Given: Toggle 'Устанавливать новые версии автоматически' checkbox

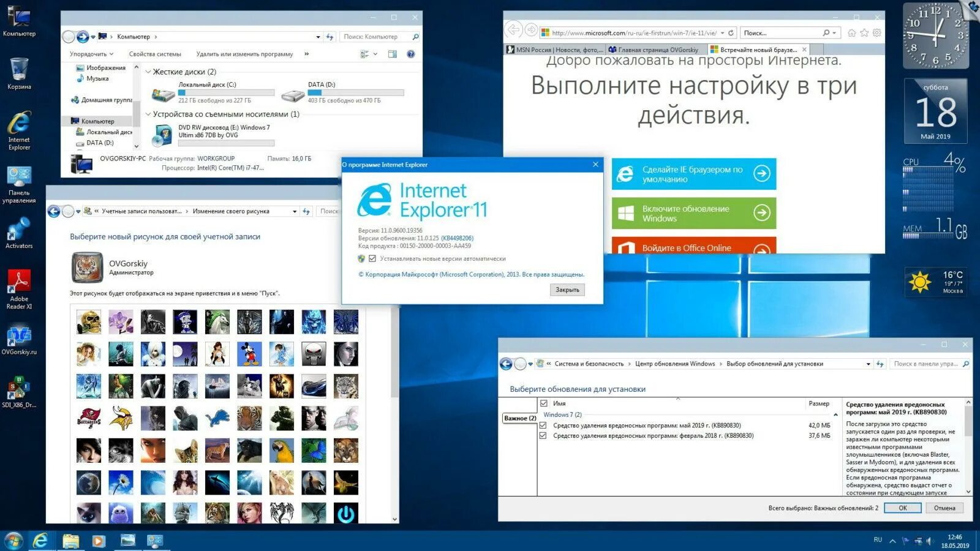Looking at the screenshot, I should 372,258.
